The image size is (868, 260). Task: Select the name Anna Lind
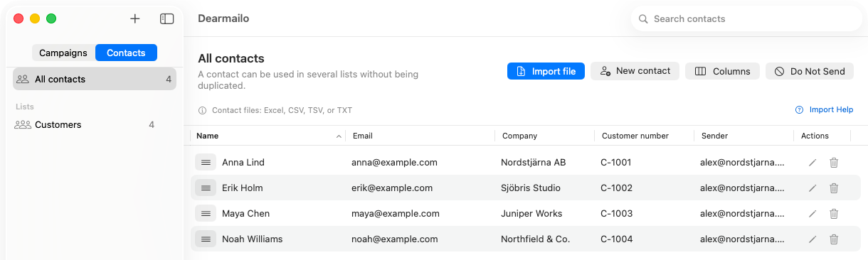point(243,162)
